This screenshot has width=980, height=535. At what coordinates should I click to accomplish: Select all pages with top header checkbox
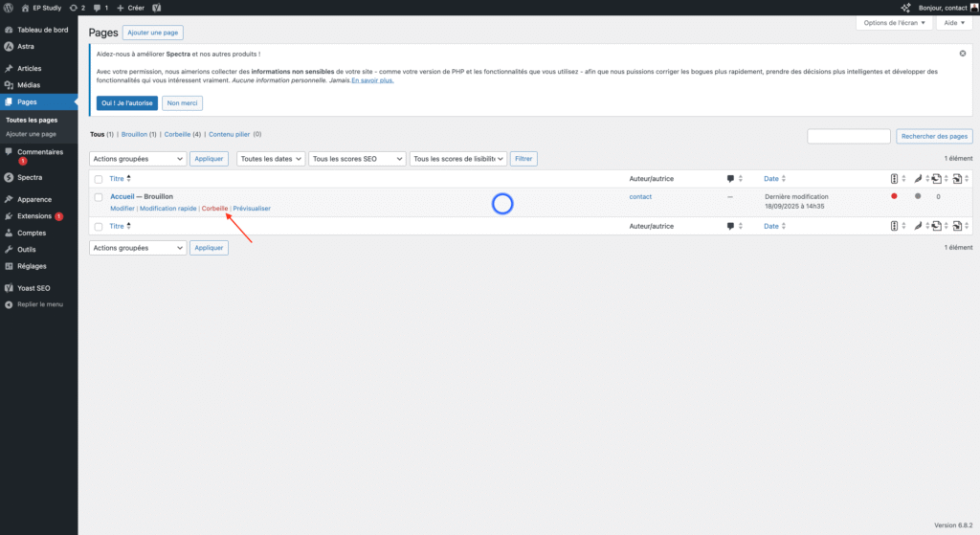click(99, 179)
